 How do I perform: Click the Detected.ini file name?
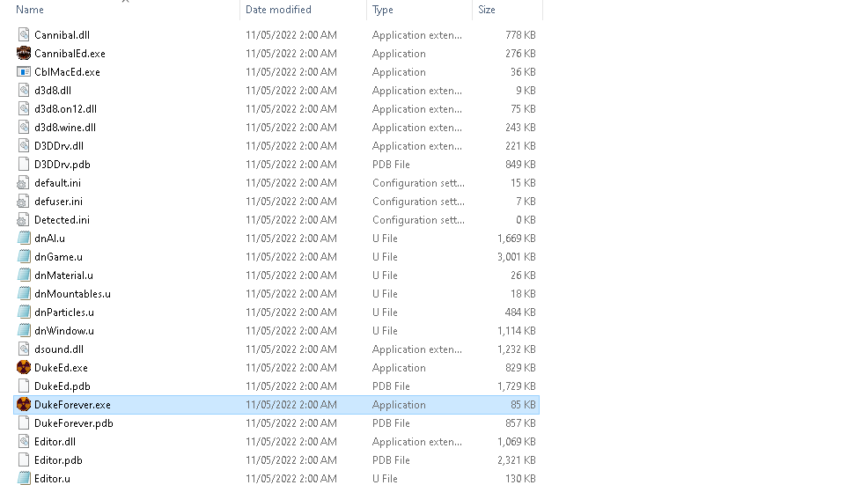(62, 220)
